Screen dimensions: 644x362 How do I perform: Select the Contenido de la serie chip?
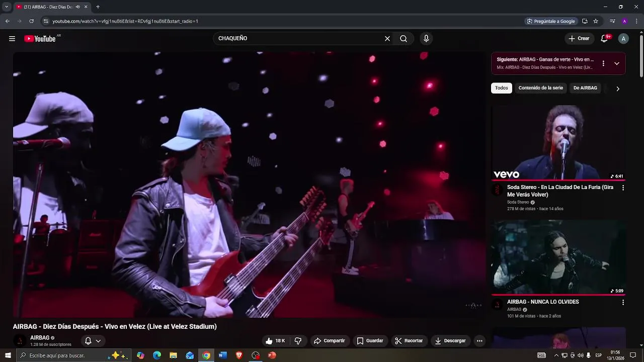point(541,88)
